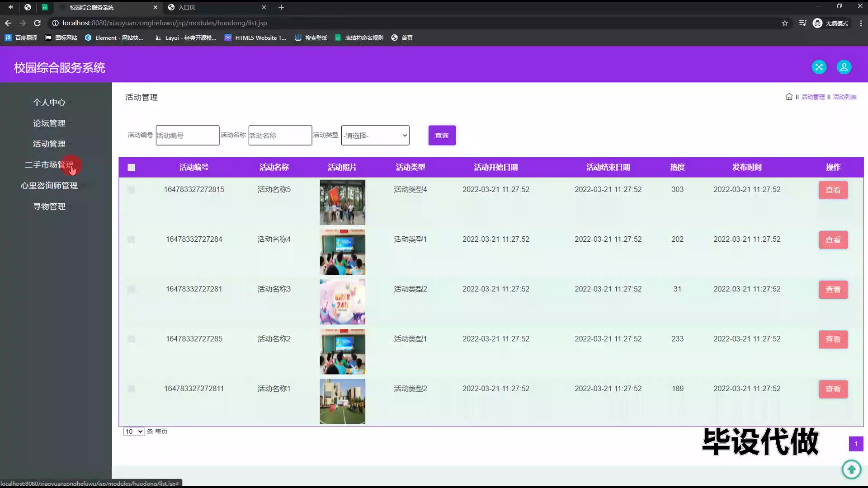Screen dimensions: 868x488
Task: Open the rows-per-page 10 dropdown
Action: tap(134, 432)
